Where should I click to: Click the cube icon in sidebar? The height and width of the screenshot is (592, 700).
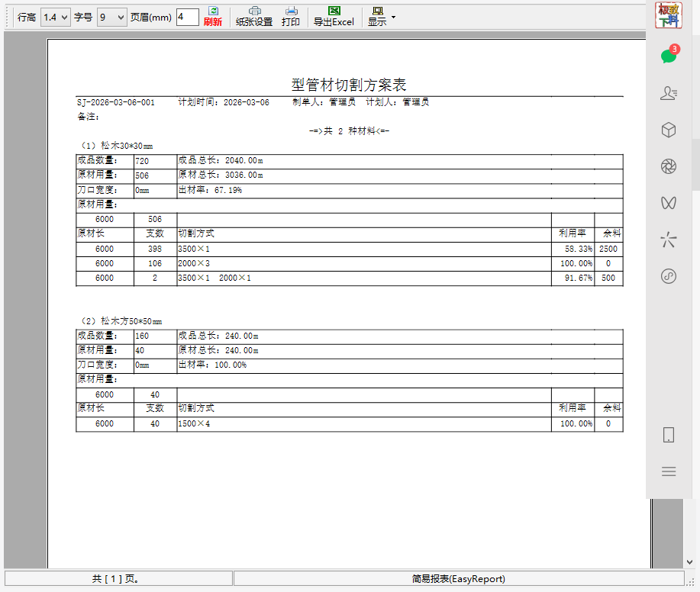click(669, 130)
